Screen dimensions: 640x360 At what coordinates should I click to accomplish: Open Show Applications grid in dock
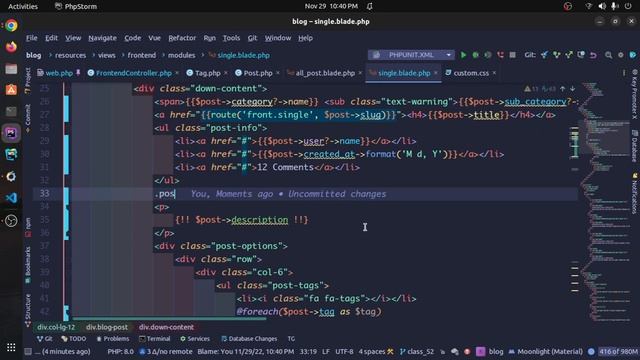(11, 348)
